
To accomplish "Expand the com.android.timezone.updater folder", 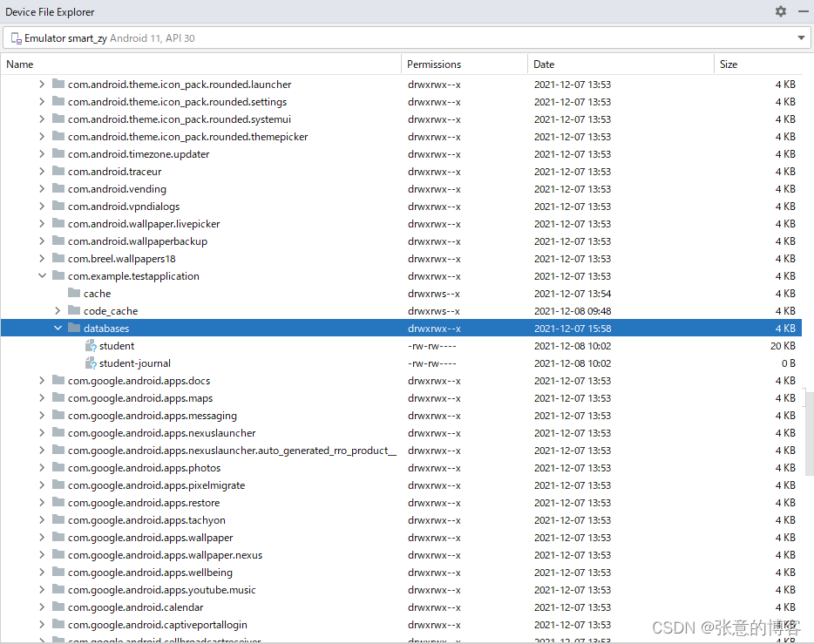I will [x=42, y=153].
